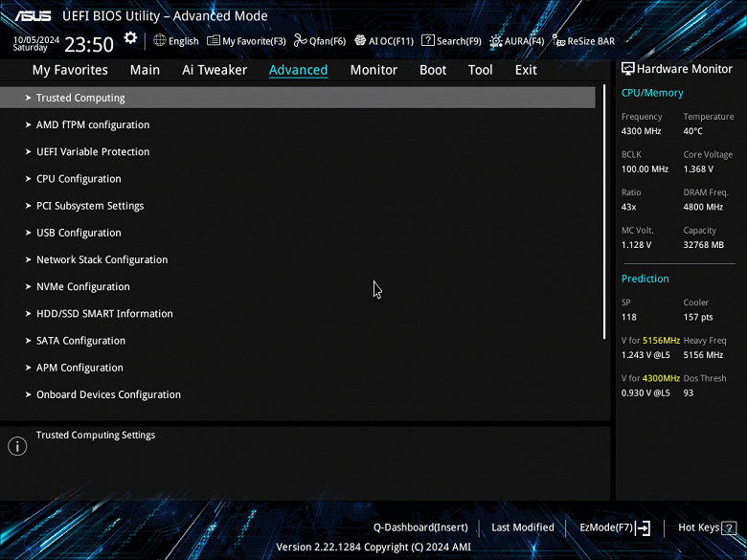Click EzMode exit arrow icon
The height and width of the screenshot is (560, 747).
pyautogui.click(x=643, y=527)
